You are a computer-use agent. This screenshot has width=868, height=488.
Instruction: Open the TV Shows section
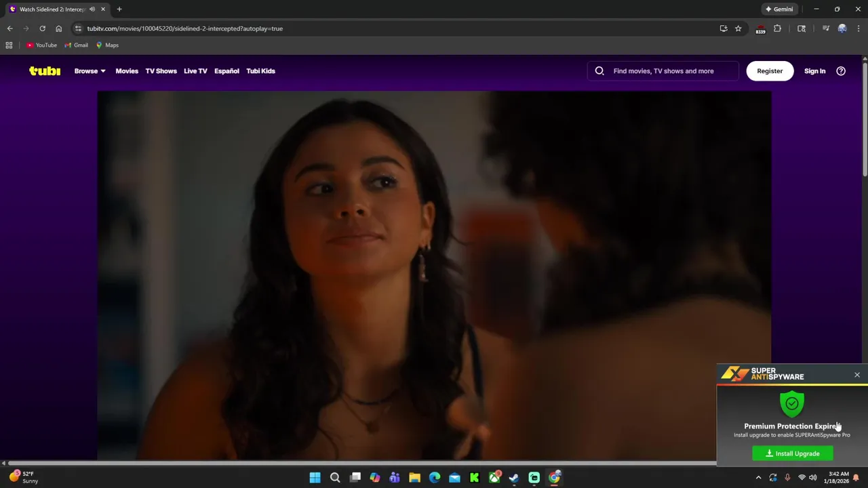(x=161, y=70)
